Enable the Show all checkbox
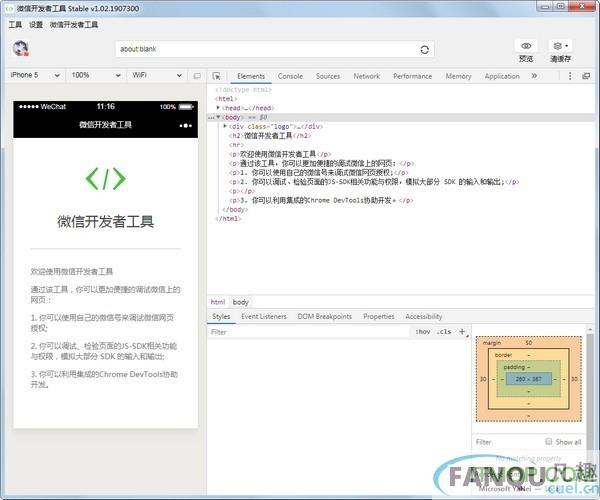Viewport: 600px width, 500px height. 548,442
